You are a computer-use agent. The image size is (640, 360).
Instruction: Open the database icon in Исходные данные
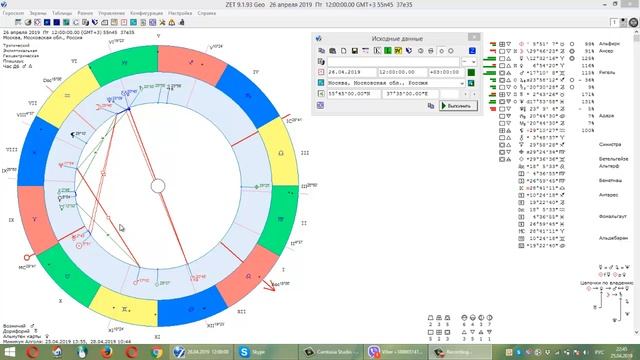point(333,51)
